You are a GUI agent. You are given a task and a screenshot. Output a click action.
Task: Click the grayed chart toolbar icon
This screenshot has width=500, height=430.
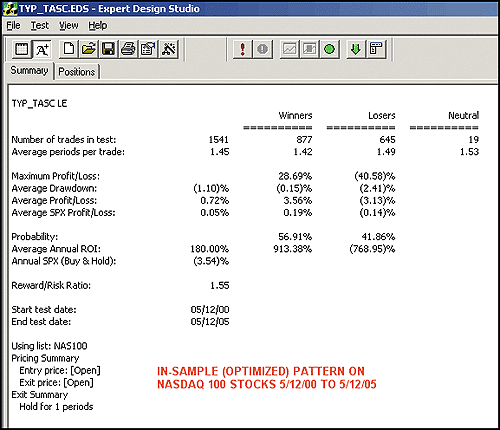click(x=289, y=49)
